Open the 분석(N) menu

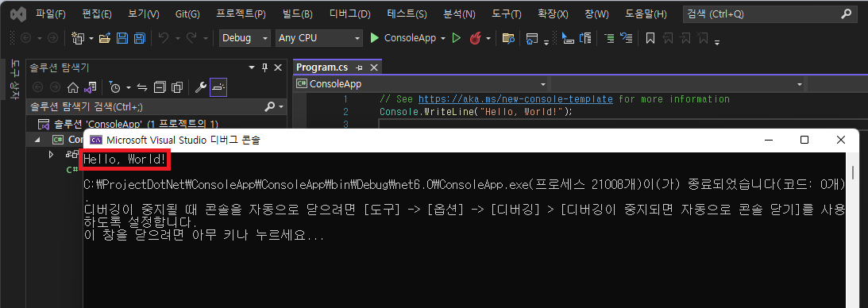pos(460,13)
